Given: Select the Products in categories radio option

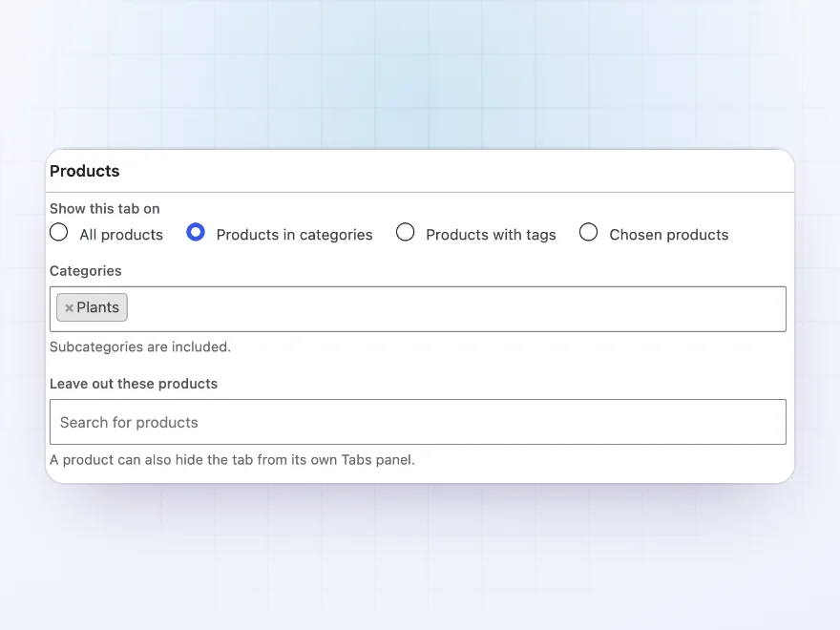Looking at the screenshot, I should tap(196, 233).
